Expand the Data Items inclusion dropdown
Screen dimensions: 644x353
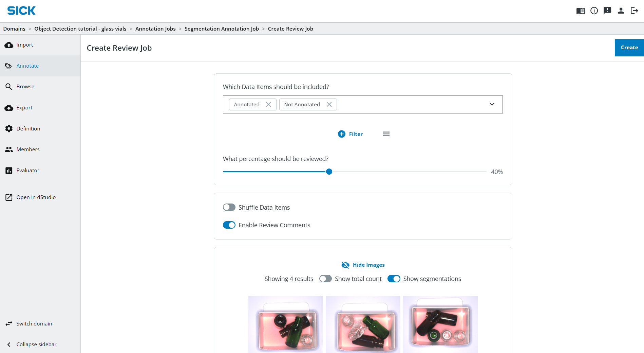coord(492,104)
